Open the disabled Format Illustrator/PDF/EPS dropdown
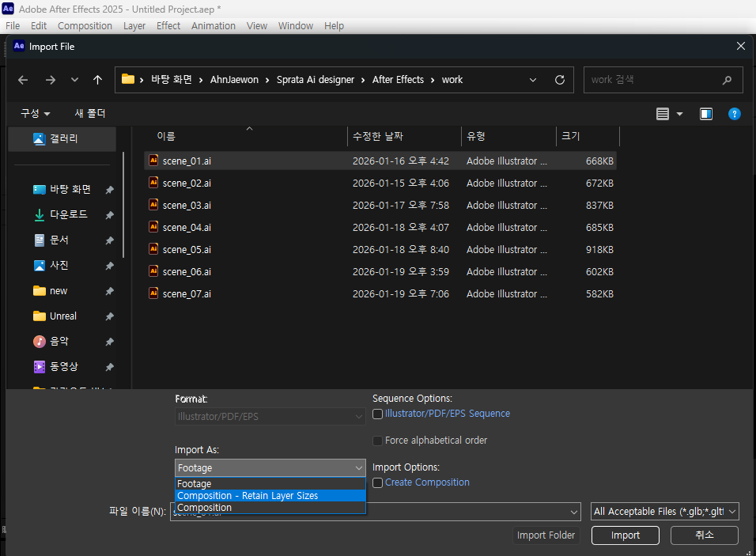Image resolution: width=756 pixels, height=556 pixels. [270, 417]
